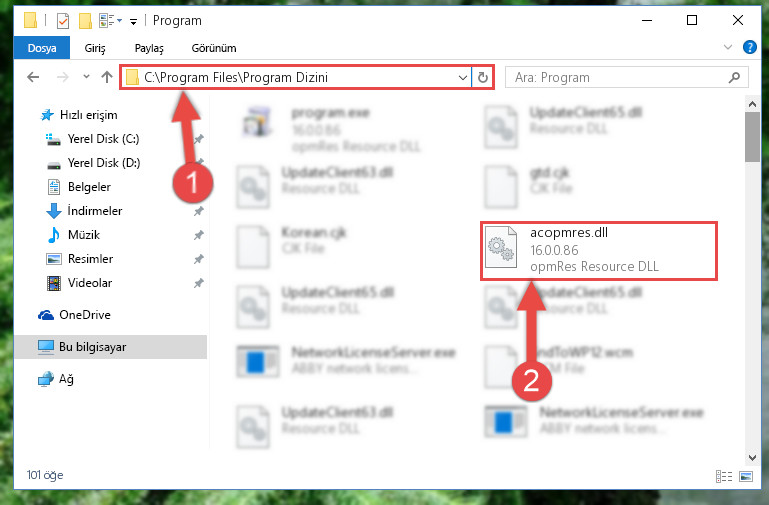The height and width of the screenshot is (505, 769).
Task: Expand the ribbon with the chevron
Action: [x=728, y=47]
